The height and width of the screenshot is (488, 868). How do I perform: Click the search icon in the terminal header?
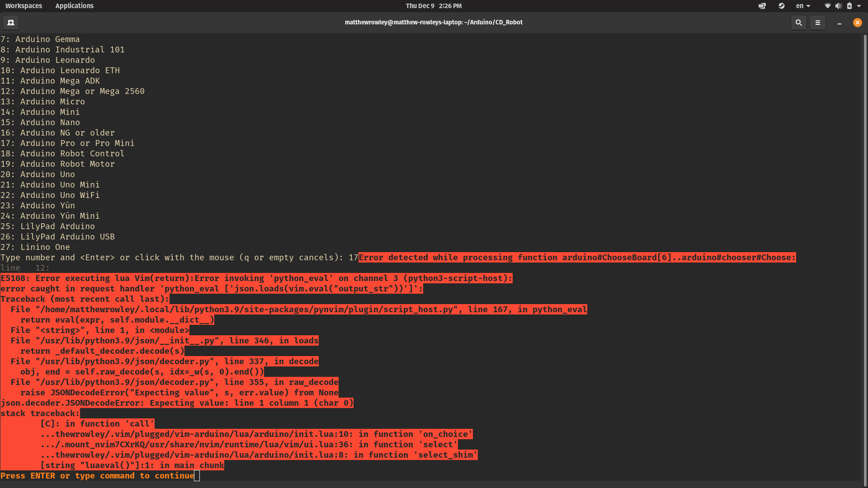click(798, 22)
